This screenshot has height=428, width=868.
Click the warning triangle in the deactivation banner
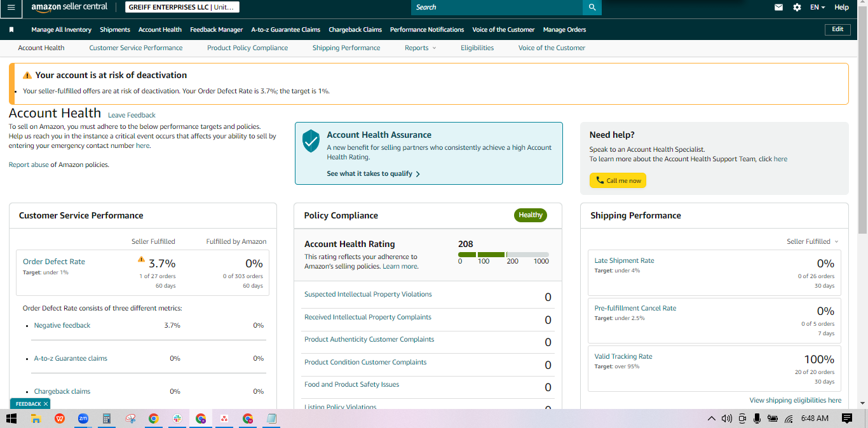[27, 75]
